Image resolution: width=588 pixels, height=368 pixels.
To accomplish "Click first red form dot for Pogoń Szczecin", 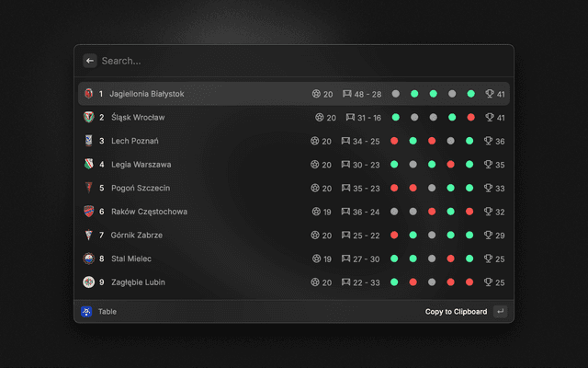I will point(395,188).
